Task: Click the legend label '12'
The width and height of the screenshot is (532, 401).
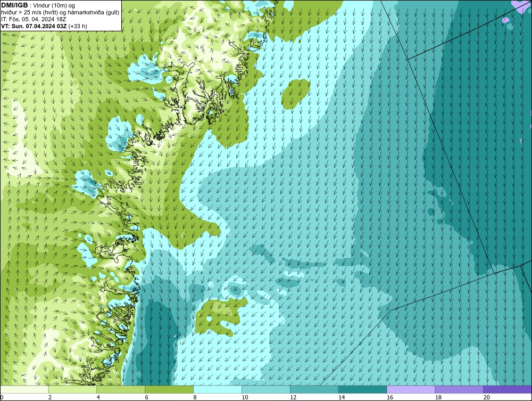Action: [x=293, y=397]
